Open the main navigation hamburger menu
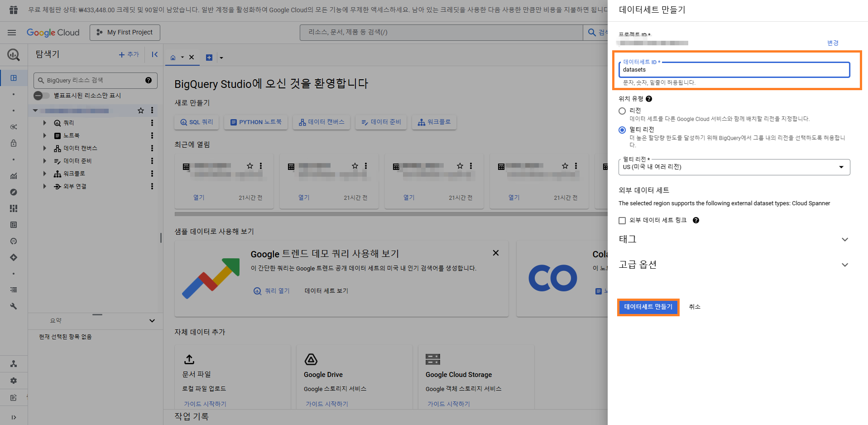 pos(12,33)
